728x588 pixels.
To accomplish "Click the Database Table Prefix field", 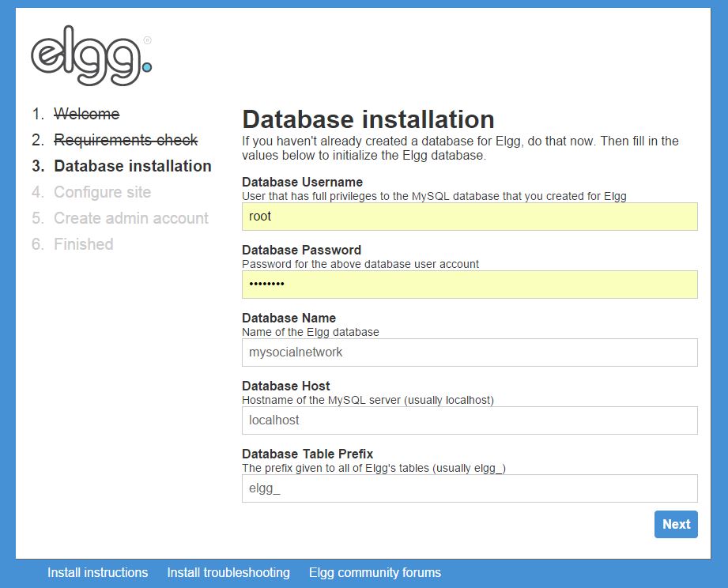I will pyautogui.click(x=470, y=488).
